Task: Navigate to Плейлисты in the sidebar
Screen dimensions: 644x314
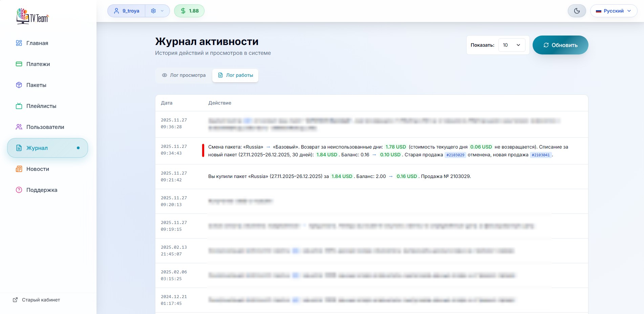Action: 41,106
